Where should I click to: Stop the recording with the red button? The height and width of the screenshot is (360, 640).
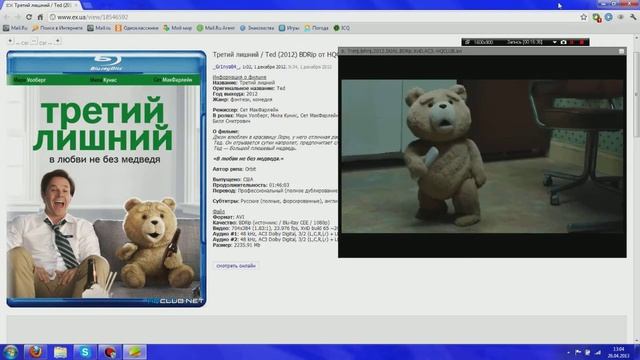coord(581,42)
